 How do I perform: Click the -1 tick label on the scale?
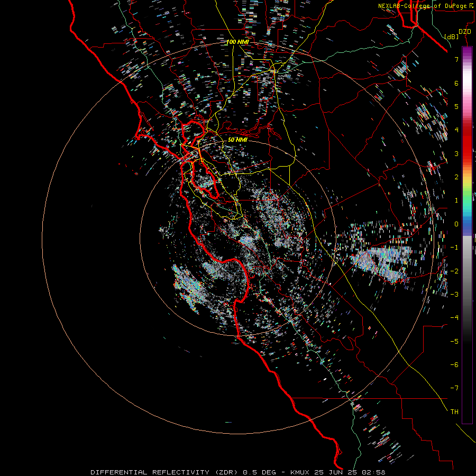click(454, 248)
